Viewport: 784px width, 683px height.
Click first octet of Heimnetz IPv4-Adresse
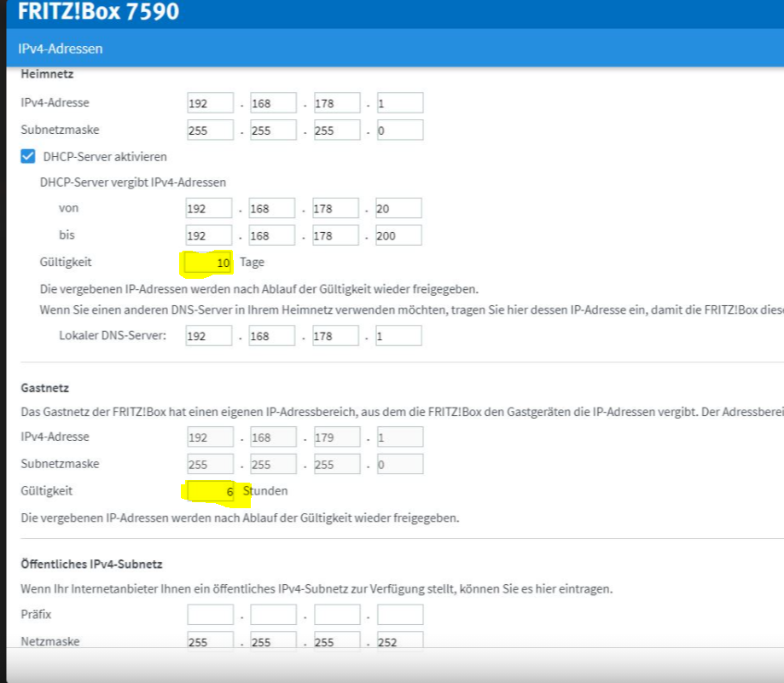[210, 103]
